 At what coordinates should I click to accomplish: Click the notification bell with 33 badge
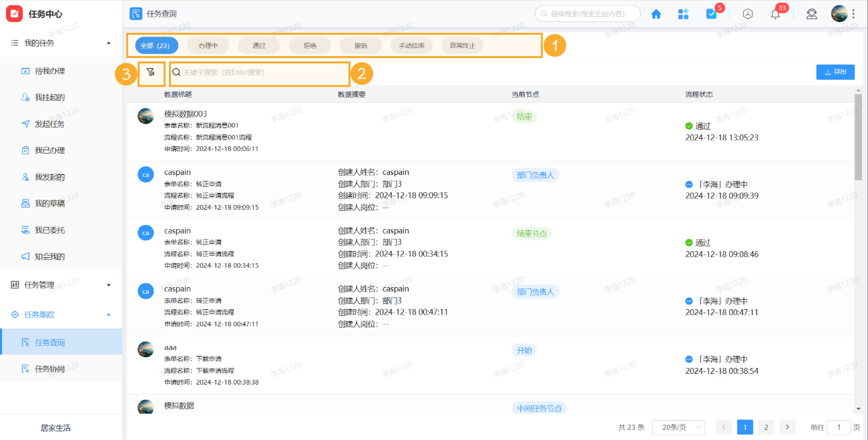775,13
